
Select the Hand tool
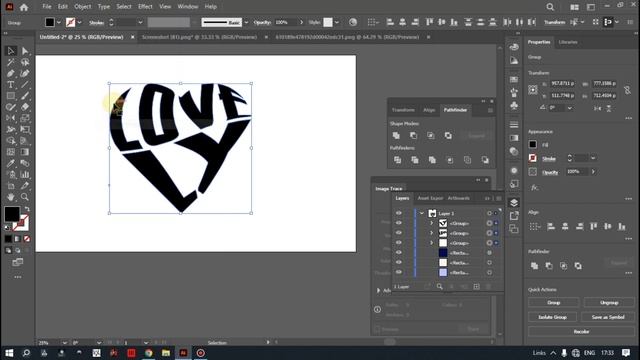[x=11, y=197]
